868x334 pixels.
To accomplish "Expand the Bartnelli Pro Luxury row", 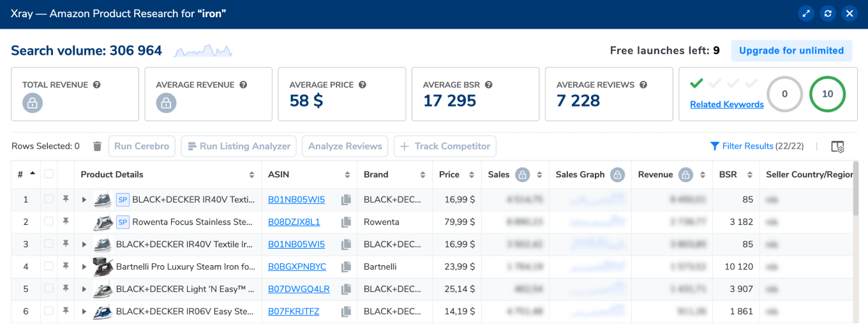I will 84,266.
